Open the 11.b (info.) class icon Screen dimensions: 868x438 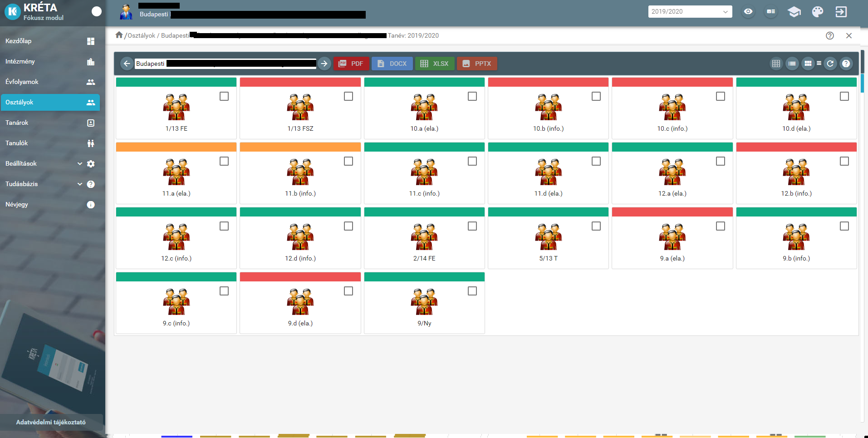[x=300, y=172]
